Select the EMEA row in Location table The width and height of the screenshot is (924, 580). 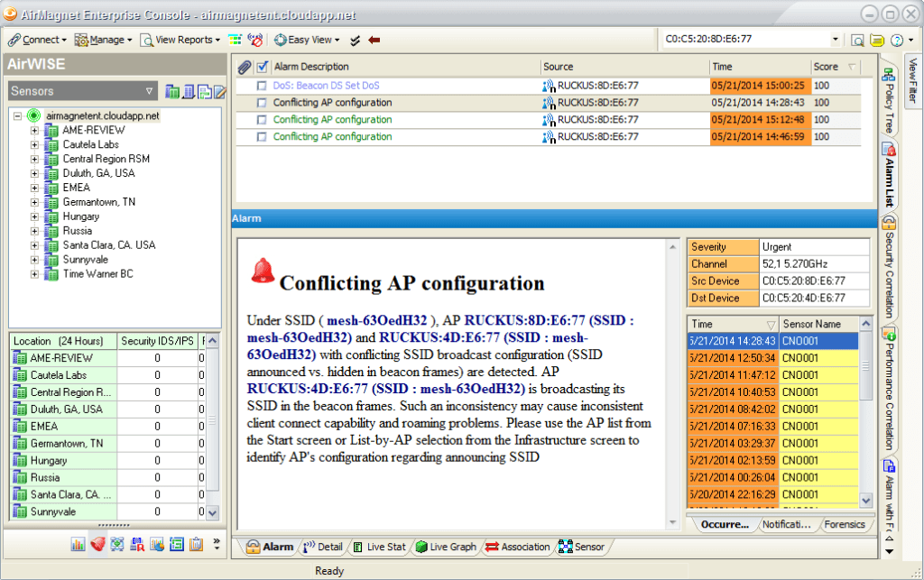[107, 427]
